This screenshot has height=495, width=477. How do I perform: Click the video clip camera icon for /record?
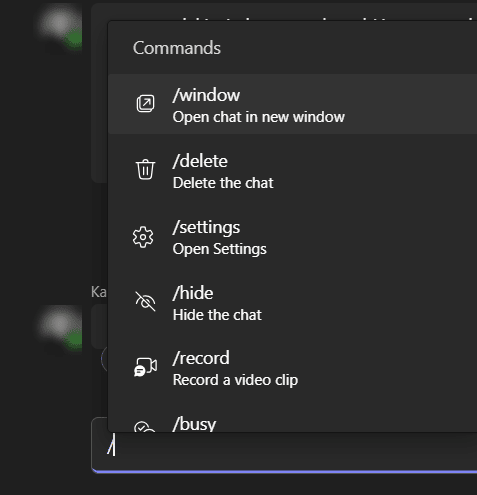pyautogui.click(x=145, y=367)
